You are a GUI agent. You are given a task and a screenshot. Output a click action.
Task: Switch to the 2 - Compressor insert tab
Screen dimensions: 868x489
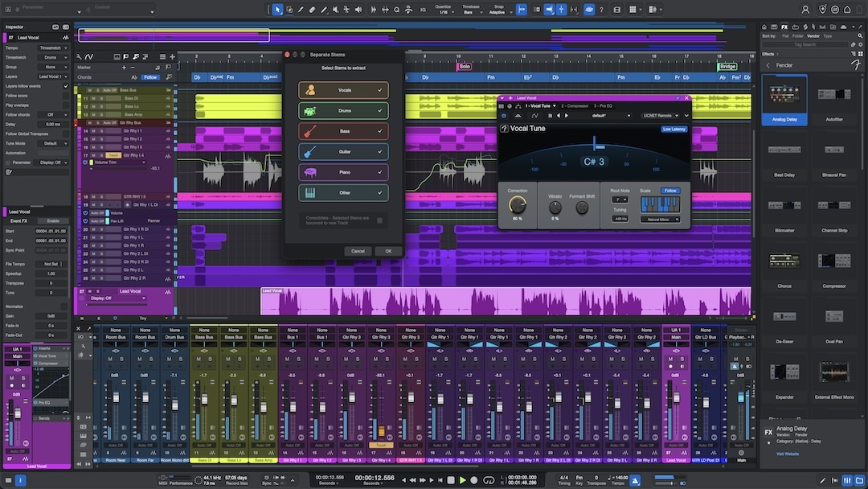coord(575,106)
